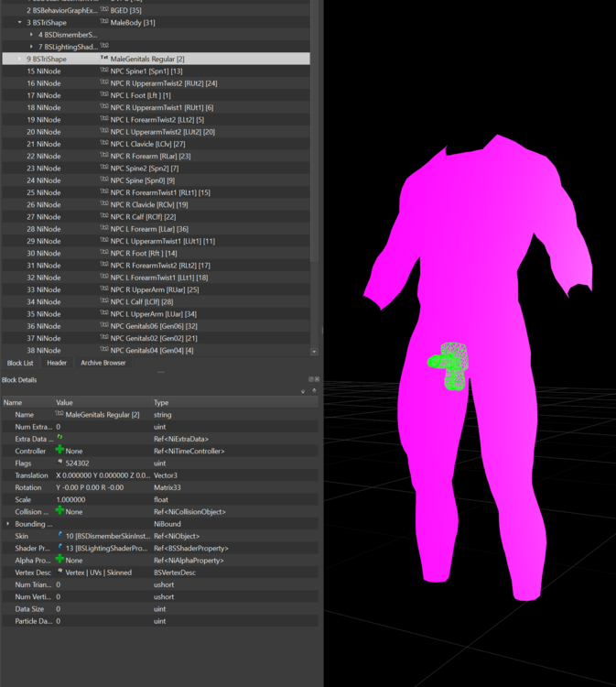This screenshot has width=616, height=687.
Task: Follow the Skin reference link arrow icon
Action: click(60, 535)
